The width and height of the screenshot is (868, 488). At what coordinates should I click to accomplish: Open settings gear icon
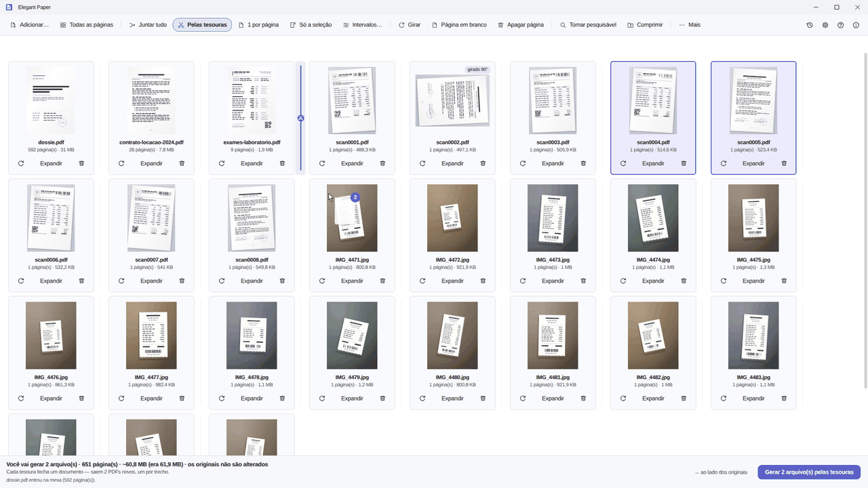tap(825, 25)
